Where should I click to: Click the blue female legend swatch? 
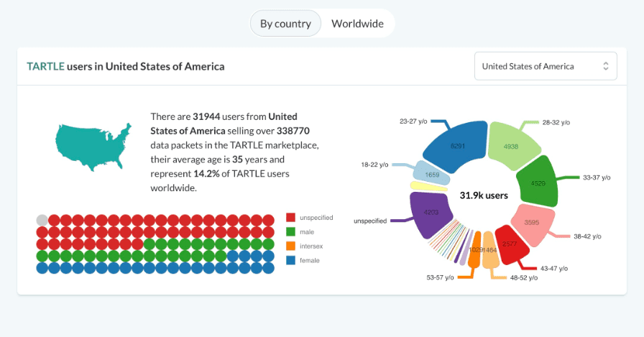pyautogui.click(x=291, y=260)
